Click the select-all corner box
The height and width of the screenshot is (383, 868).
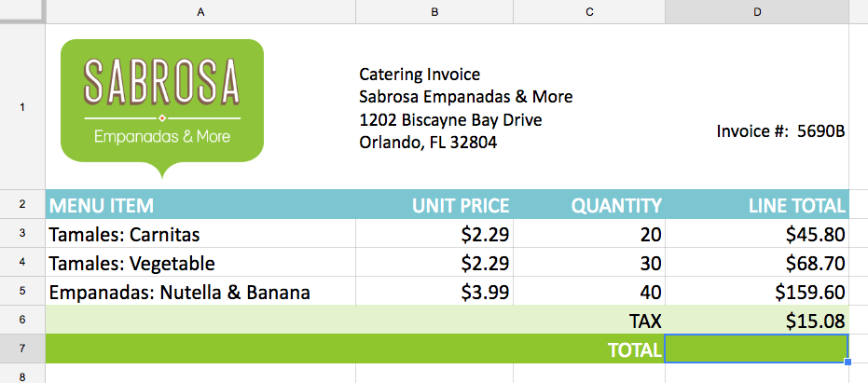22,11
